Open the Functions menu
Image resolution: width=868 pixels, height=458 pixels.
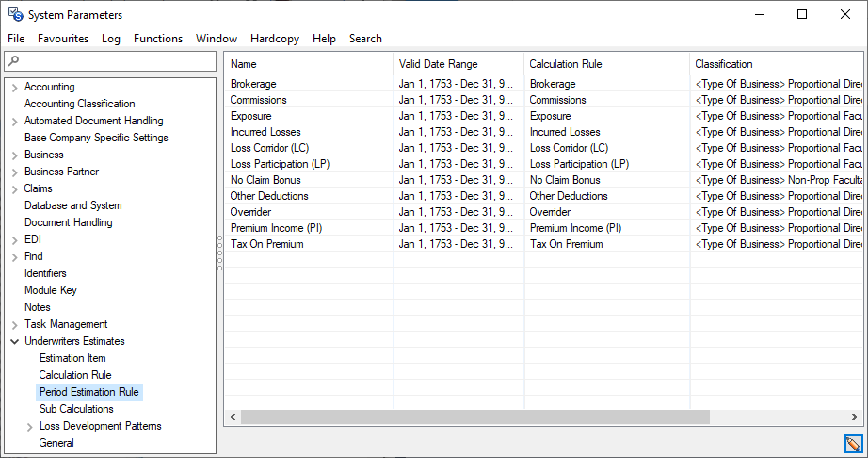click(158, 39)
